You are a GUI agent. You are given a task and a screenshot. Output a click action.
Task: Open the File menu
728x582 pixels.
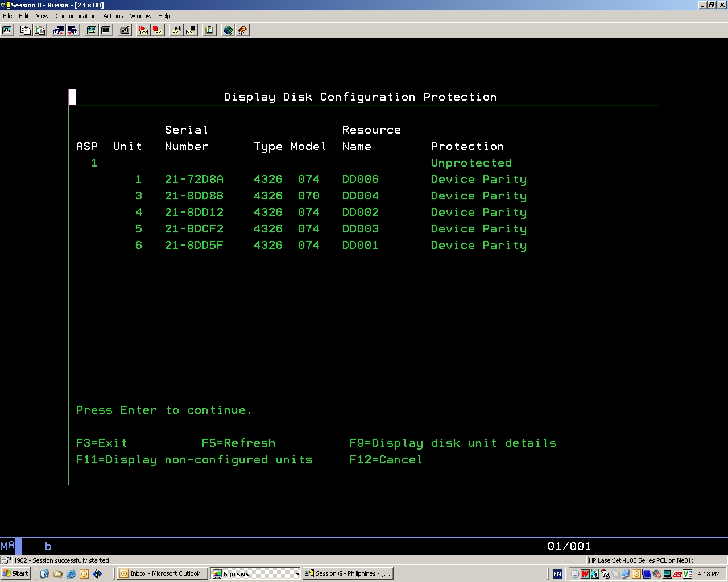pyautogui.click(x=7, y=16)
